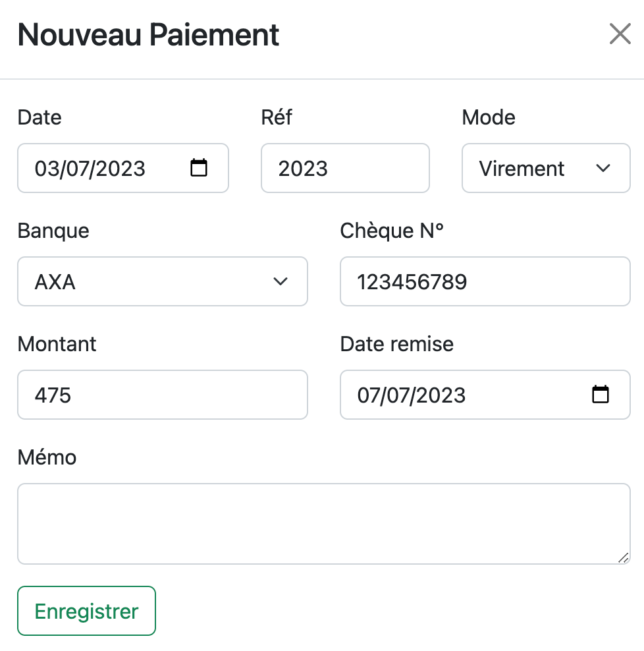Click the 07/07/2023 remise date text

tap(412, 395)
